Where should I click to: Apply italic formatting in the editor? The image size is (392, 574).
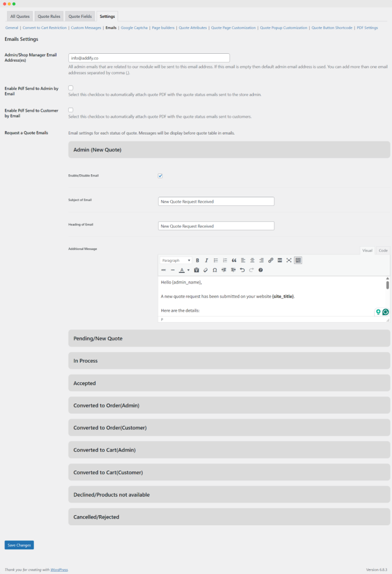coord(206,260)
